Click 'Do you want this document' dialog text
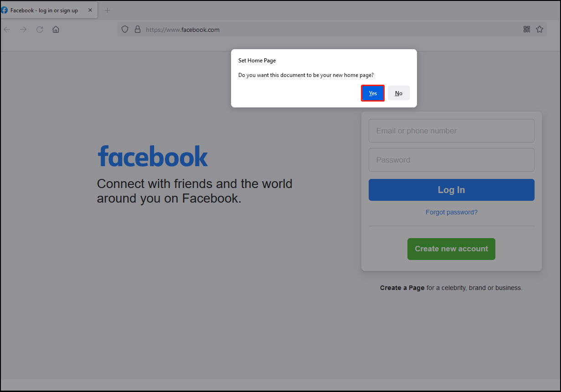 306,75
